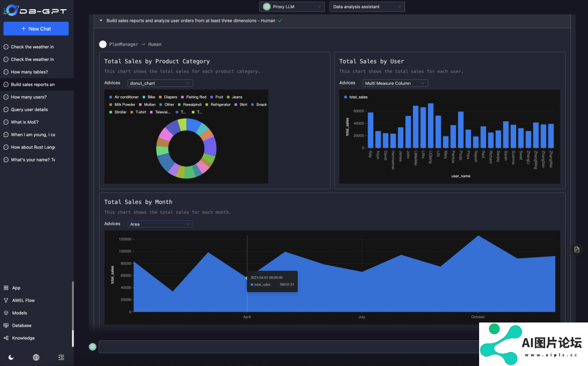The image size is (588, 366).
Task: Click the Database monitor icon
Action: pyautogui.click(x=6, y=326)
